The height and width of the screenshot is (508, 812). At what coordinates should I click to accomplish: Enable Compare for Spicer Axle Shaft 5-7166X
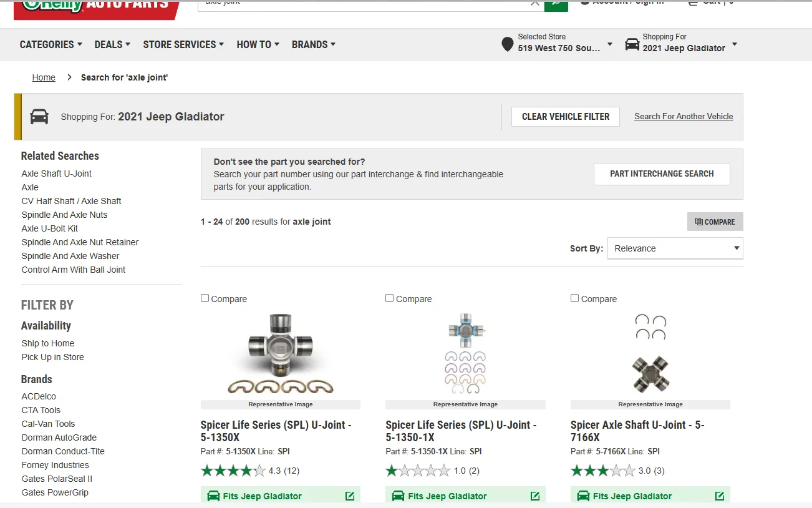tap(574, 298)
